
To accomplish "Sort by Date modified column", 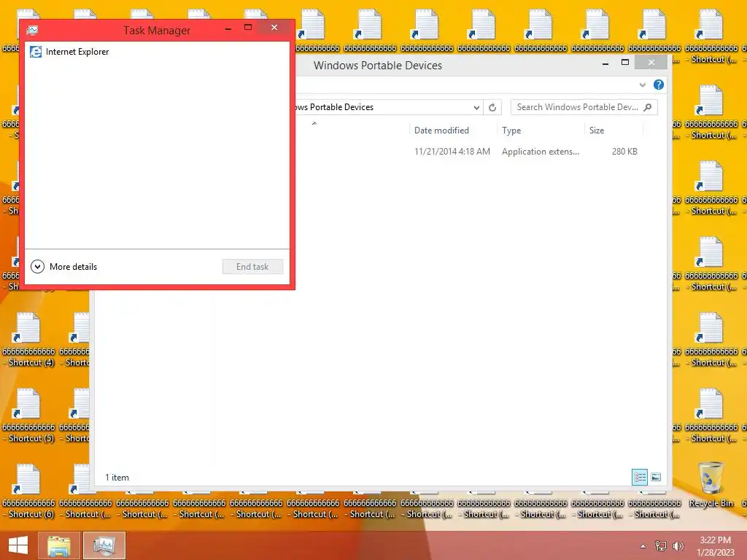I will pos(441,131).
